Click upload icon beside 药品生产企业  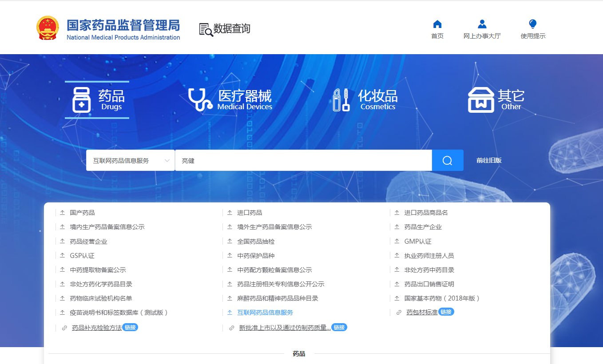397,227
